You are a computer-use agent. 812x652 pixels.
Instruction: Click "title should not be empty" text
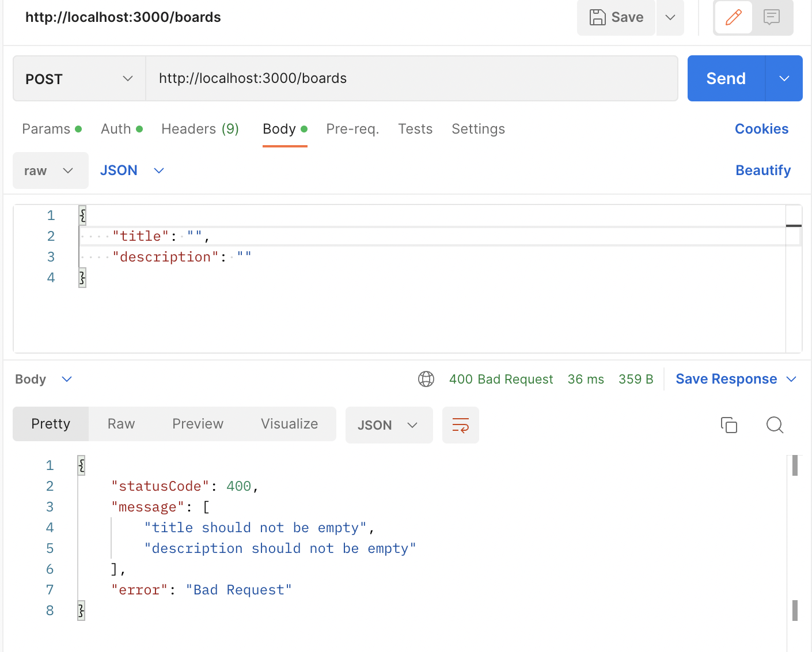(255, 528)
